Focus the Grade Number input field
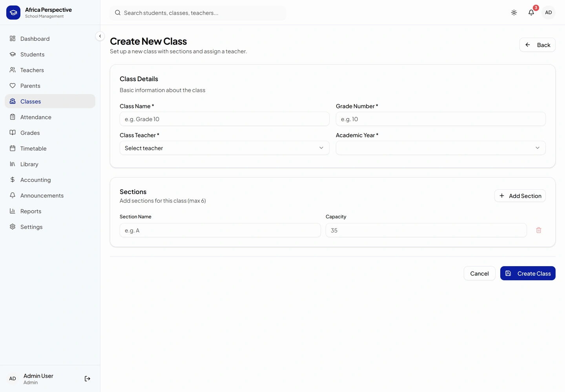The height and width of the screenshot is (392, 565). coord(441,119)
